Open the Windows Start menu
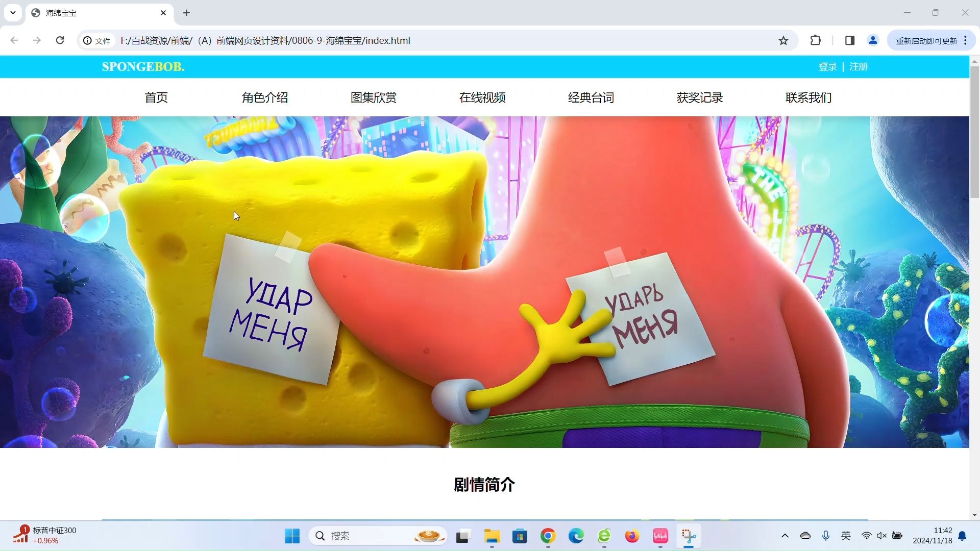This screenshot has width=980, height=551. [292, 536]
